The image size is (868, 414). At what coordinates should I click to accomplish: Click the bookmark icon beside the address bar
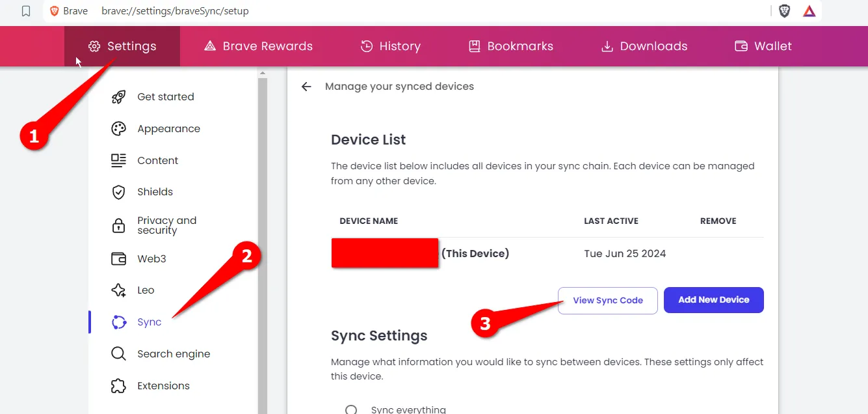26,11
